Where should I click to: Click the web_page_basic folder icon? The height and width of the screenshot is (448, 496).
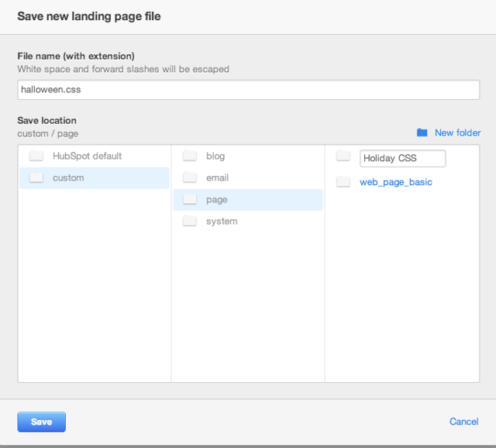pos(343,182)
